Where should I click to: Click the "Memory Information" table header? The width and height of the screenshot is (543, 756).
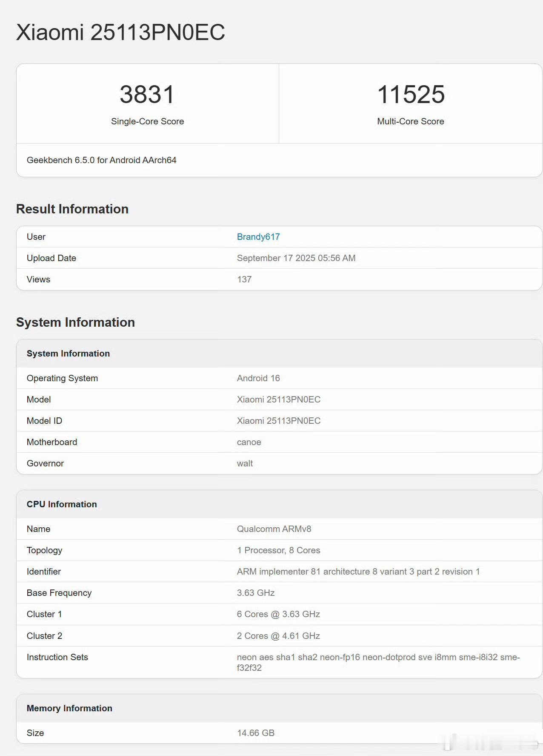click(279, 708)
